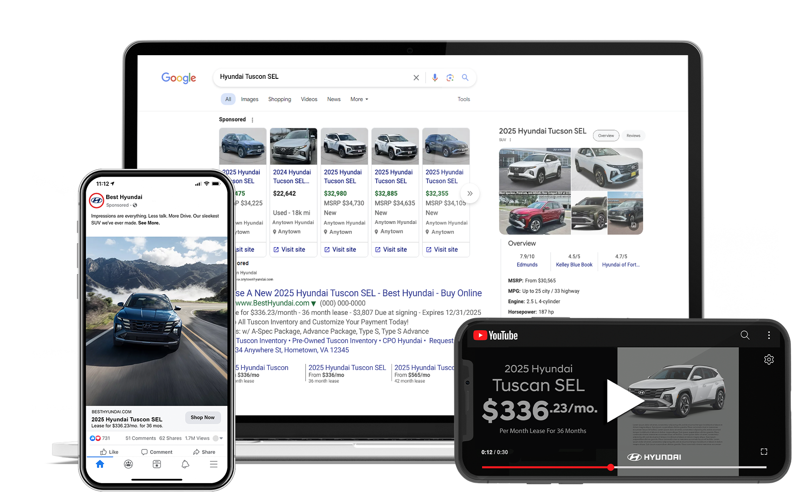Image resolution: width=812 pixels, height=504 pixels.
Task: Switch to Videos search tab
Action: [x=309, y=99]
